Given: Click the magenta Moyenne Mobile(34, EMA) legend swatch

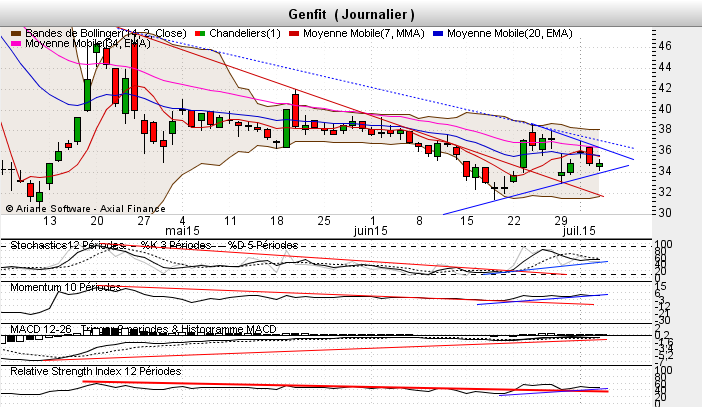Looking at the screenshot, I should click(16, 43).
